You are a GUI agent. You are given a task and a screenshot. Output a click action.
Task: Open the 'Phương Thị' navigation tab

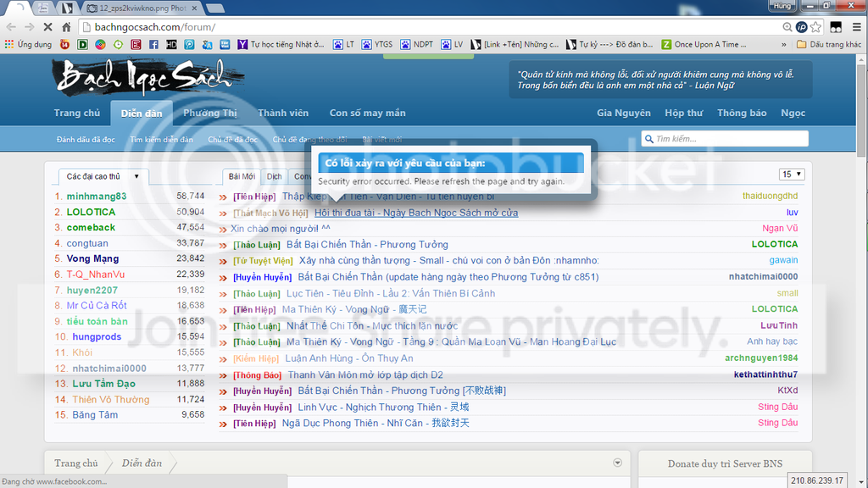point(210,113)
